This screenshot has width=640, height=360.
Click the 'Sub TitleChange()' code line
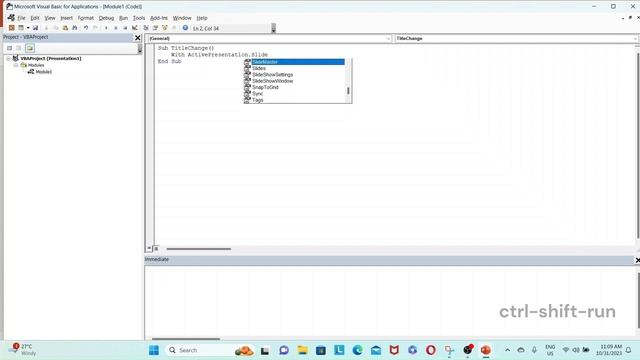tap(186, 48)
